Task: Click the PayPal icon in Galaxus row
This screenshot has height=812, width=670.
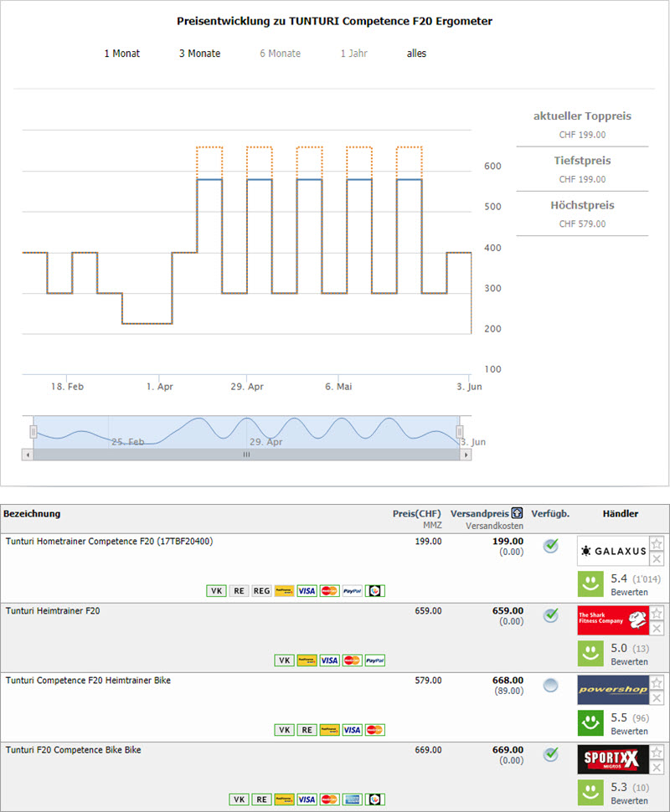Action: click(x=353, y=591)
